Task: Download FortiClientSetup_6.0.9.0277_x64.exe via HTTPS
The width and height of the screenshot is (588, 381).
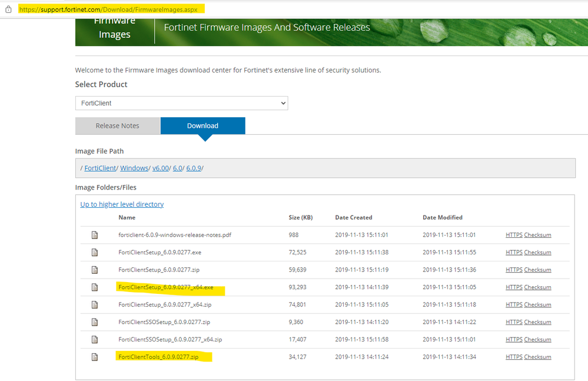Action: click(514, 287)
